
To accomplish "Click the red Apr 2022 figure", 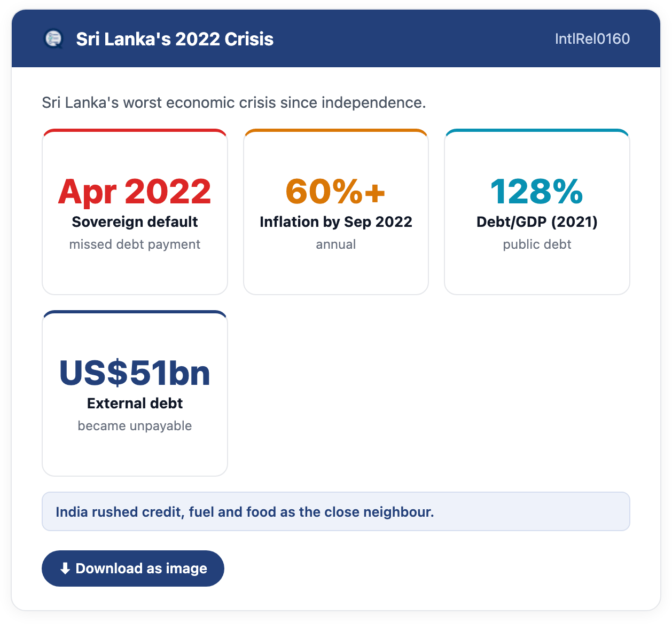I will pyautogui.click(x=135, y=192).
